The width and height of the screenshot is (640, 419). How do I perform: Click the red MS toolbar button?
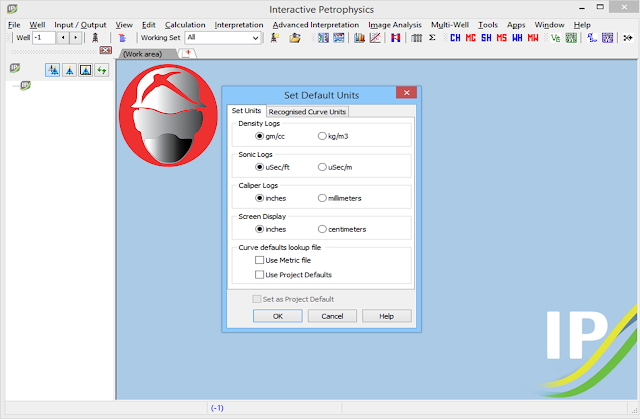click(502, 38)
